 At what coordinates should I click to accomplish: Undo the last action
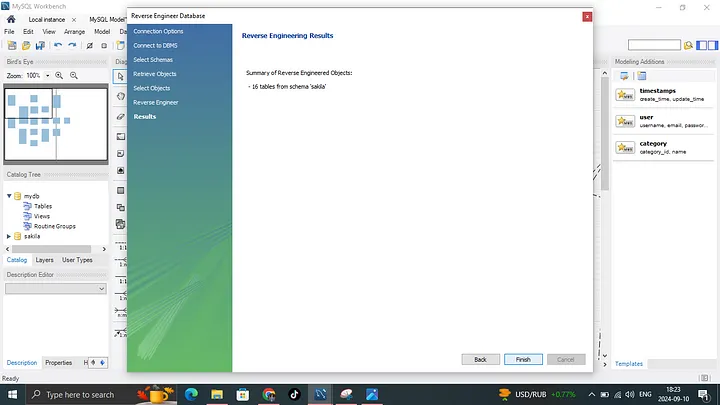pos(58,45)
